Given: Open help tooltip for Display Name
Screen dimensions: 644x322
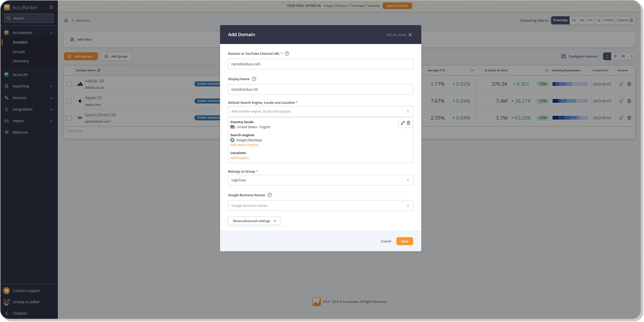Looking at the screenshot, I should pos(254,79).
